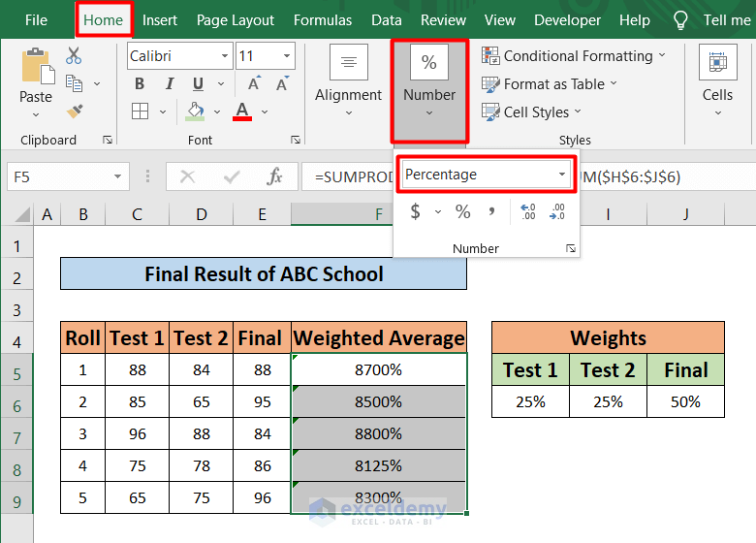Open the Number format dialog launcher
The height and width of the screenshot is (543, 756).
[571, 249]
